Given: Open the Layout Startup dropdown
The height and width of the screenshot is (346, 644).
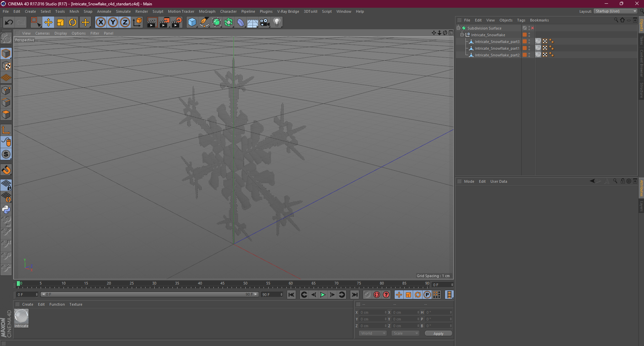Looking at the screenshot, I should (x=615, y=11).
